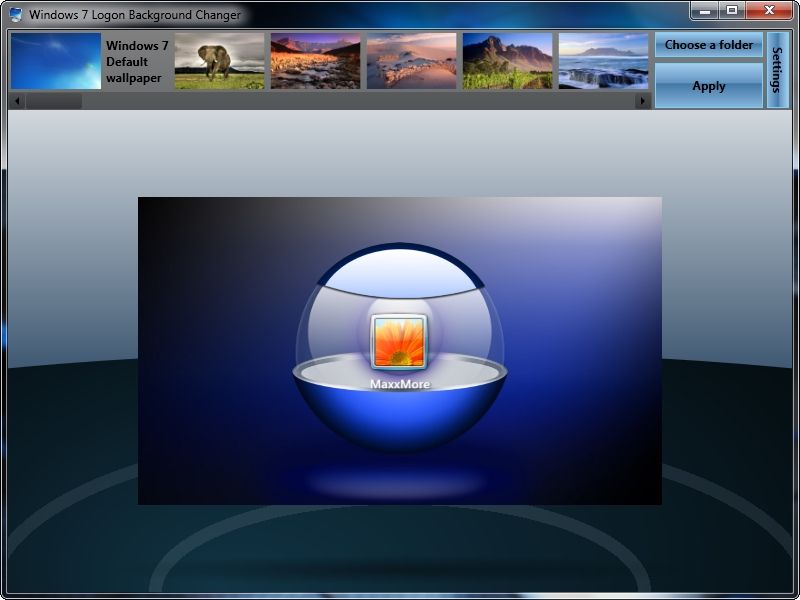Screen dimensions: 800x600
Task: Click the right scroll arrow of thumbnail strip
Action: (642, 101)
